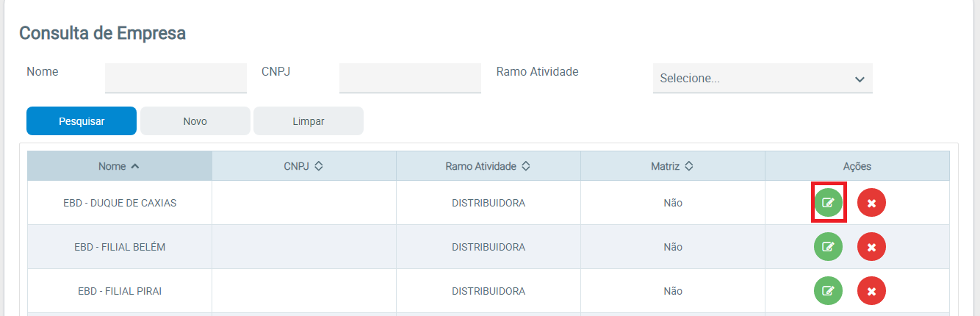Edit the EBD - FILIAL BELÉM company
980x316 pixels.
[x=828, y=247]
